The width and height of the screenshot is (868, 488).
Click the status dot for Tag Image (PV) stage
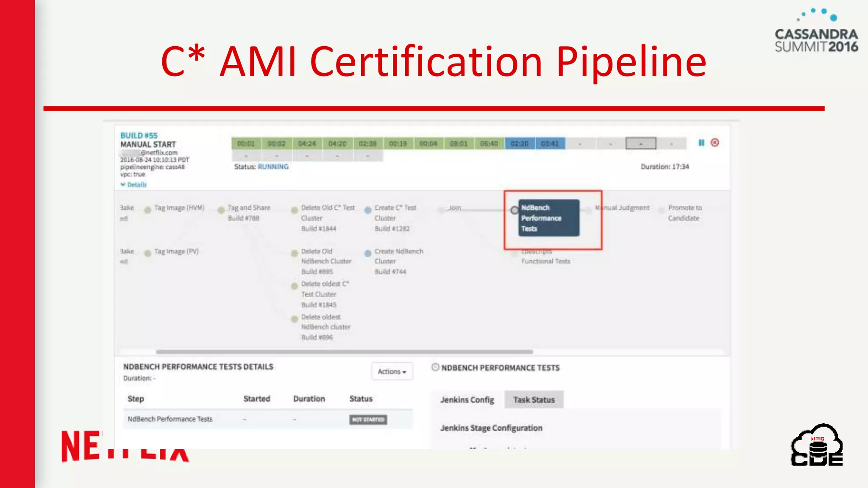(x=147, y=253)
